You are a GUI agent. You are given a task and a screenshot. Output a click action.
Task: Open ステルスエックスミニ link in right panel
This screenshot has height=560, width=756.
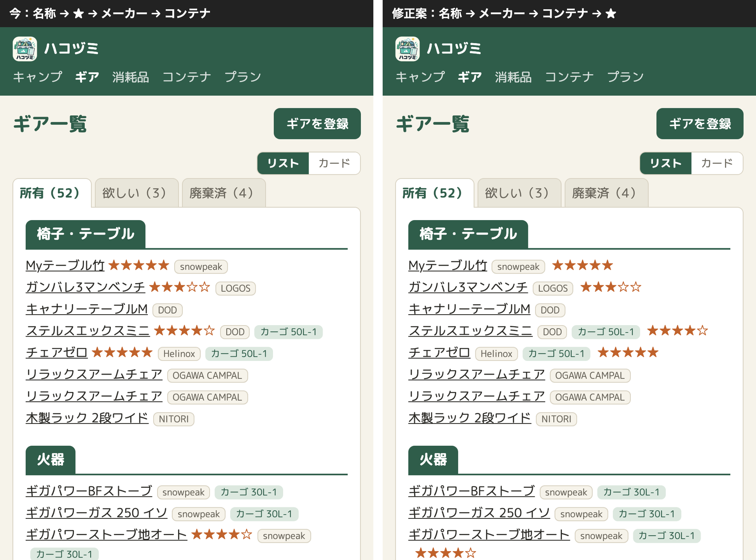[470, 331]
